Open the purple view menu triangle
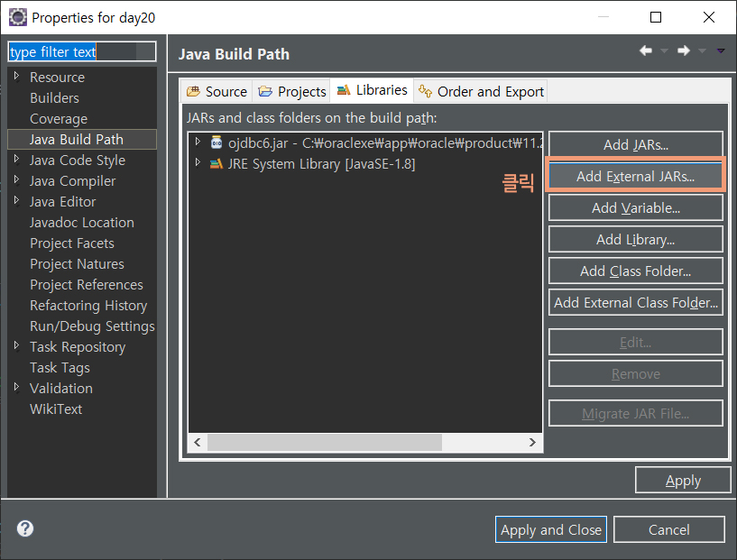This screenshot has height=560, width=737. pyautogui.click(x=721, y=50)
